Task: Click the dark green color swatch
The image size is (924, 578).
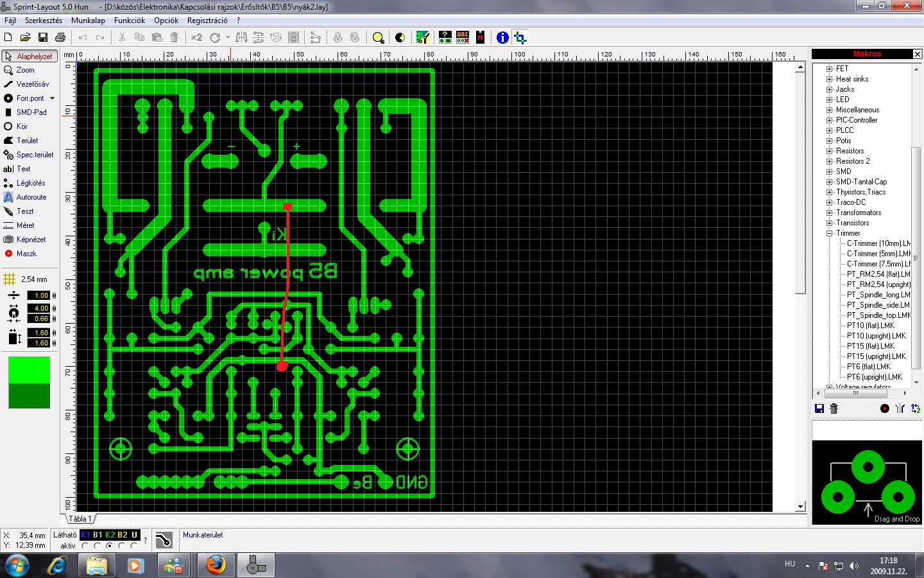Action: pyautogui.click(x=29, y=396)
